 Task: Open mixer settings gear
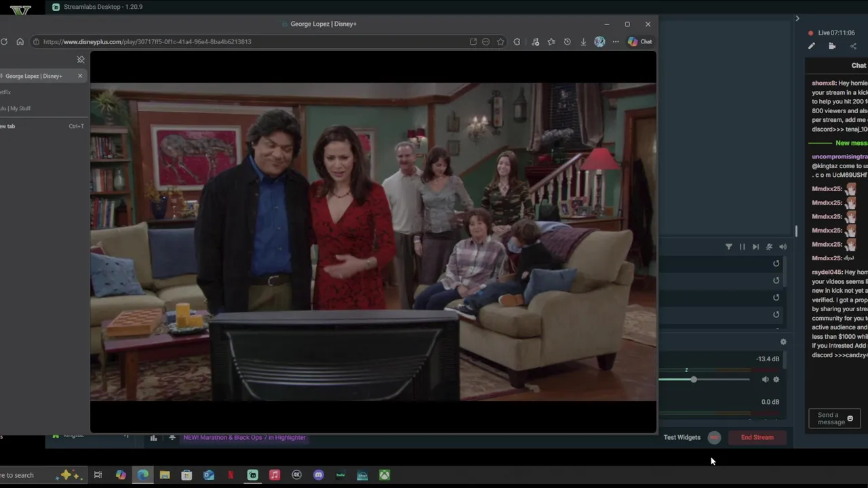coord(783,342)
